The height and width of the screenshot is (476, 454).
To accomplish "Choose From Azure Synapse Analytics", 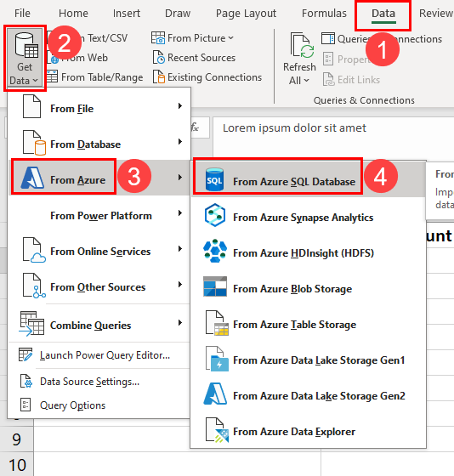I will [x=309, y=216].
